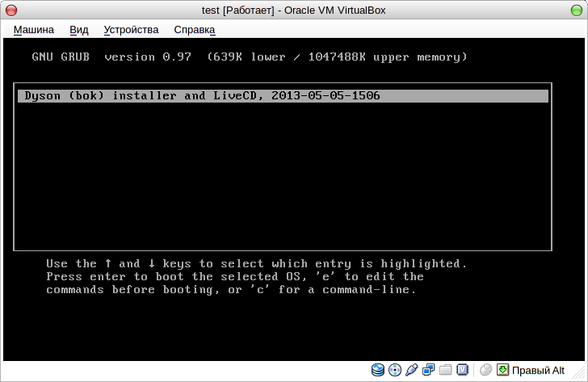Click the USB devices status icon

pos(411,370)
